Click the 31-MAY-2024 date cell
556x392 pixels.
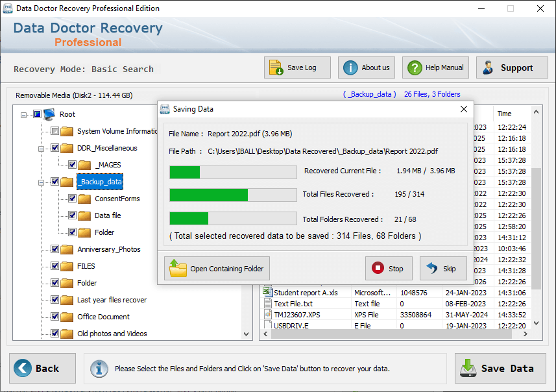[x=466, y=315]
